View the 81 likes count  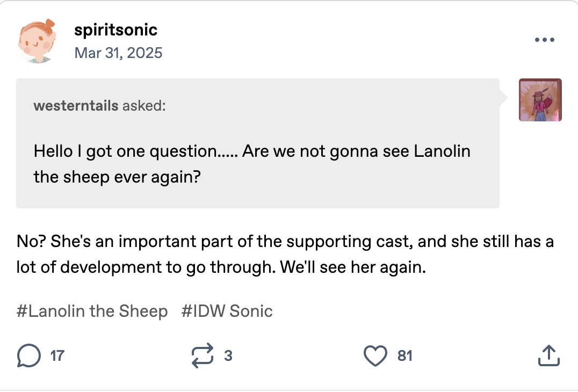click(x=404, y=355)
